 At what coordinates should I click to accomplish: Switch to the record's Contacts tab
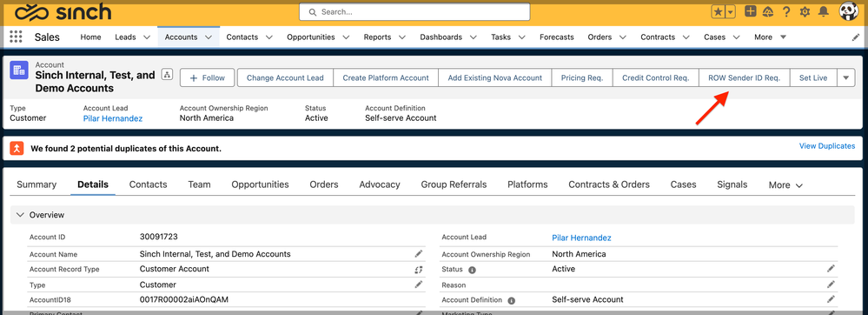click(149, 184)
